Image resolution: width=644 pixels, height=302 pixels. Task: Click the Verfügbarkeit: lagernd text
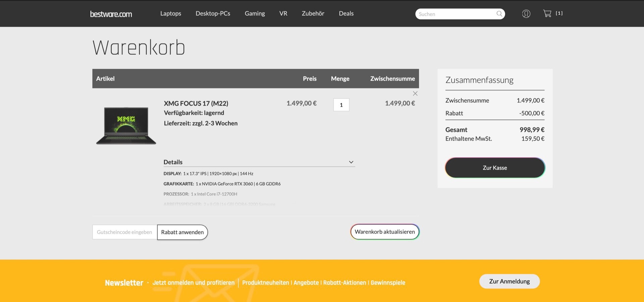pos(194,113)
